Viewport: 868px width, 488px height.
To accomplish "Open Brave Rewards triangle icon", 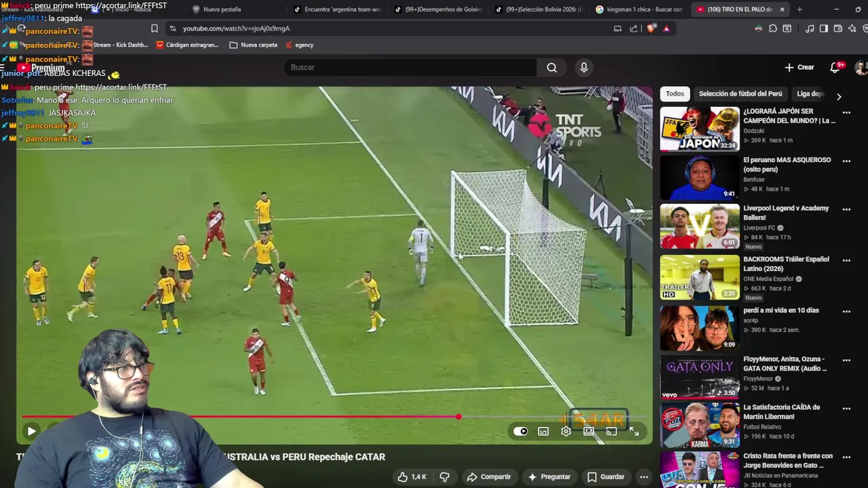I will 667,28.
